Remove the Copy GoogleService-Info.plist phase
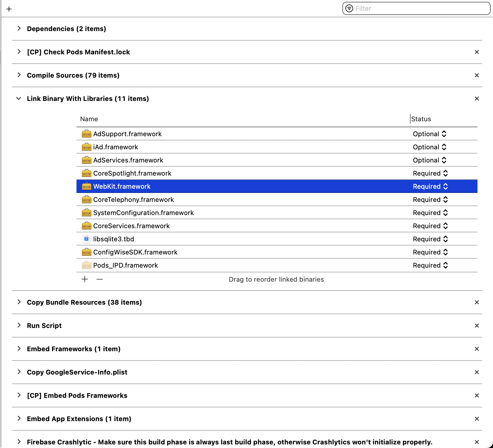493x448 pixels. click(477, 372)
